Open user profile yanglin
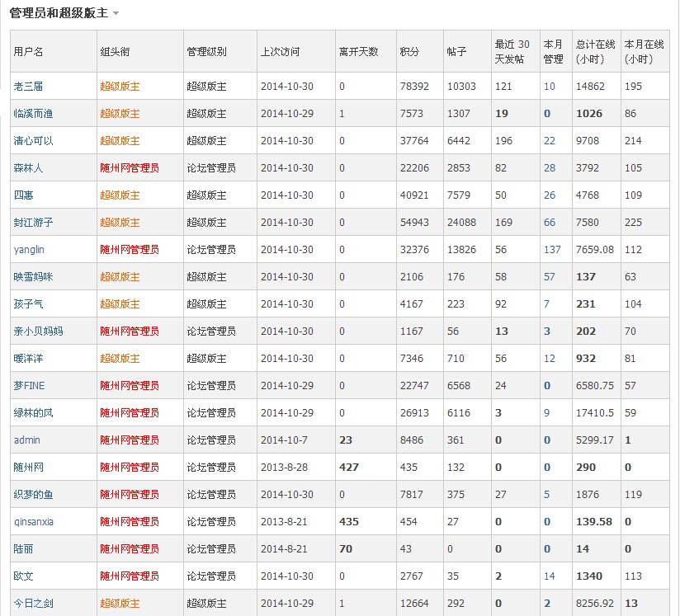The height and width of the screenshot is (616, 680). click(29, 250)
